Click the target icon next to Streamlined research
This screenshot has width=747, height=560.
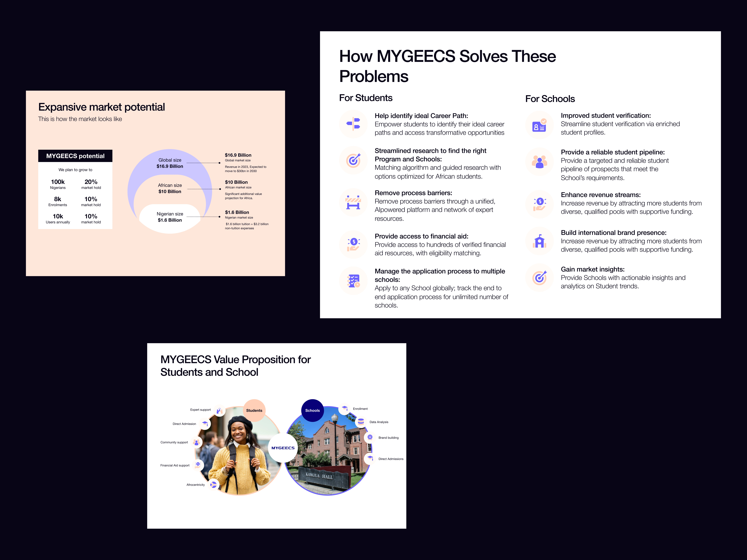tap(353, 160)
